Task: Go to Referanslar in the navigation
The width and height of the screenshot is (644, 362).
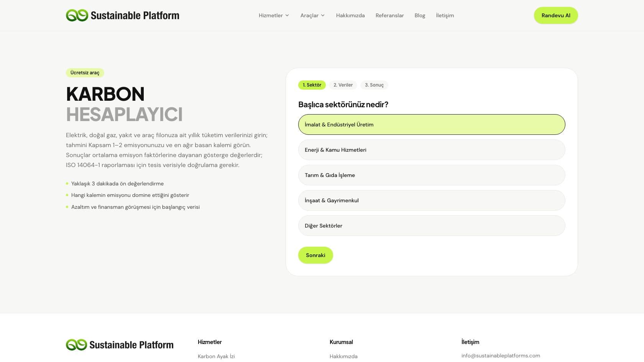Action: pos(389,15)
